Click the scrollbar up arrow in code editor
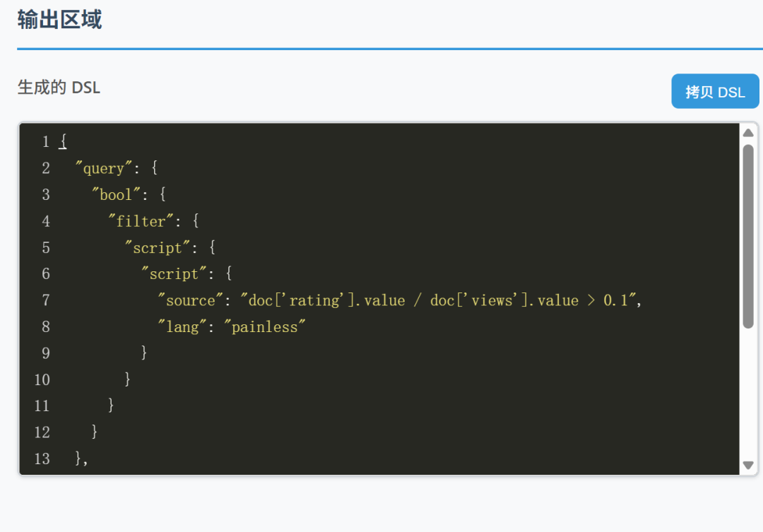The width and height of the screenshot is (763, 532). [x=748, y=133]
